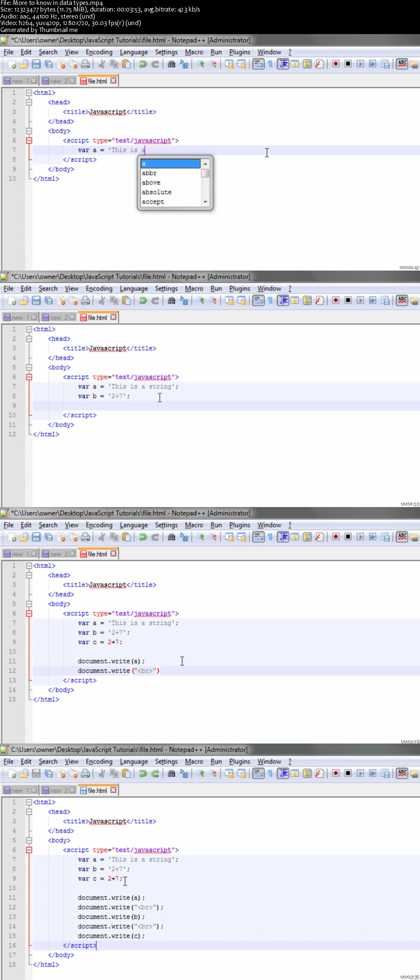Viewport: 420px width, 980px height.
Task: Click the Save All icon in the 00:03:35 frame
Action: click(x=48, y=773)
